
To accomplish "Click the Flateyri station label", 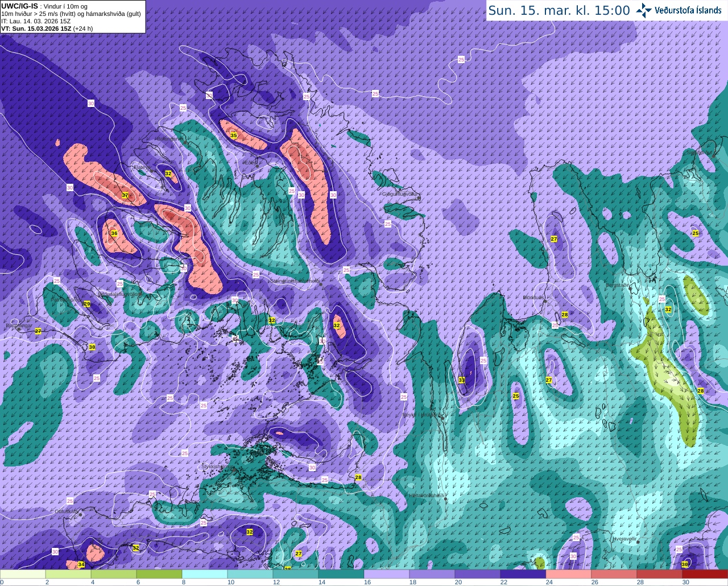I will tap(142, 167).
